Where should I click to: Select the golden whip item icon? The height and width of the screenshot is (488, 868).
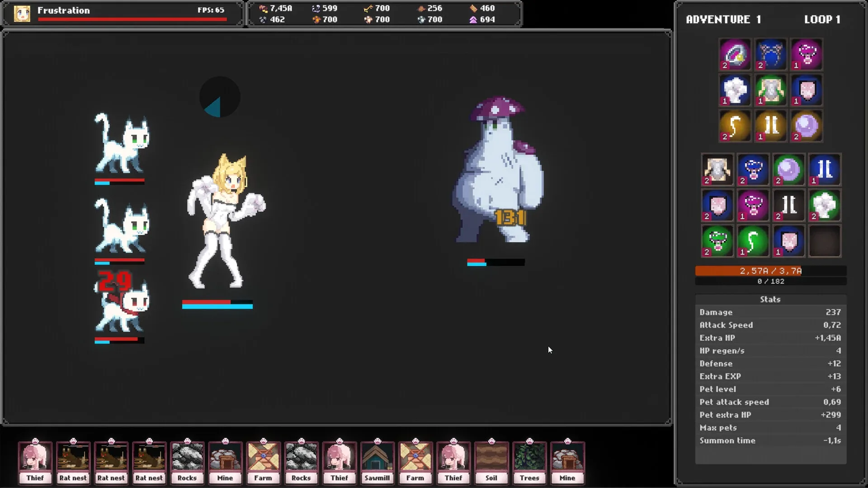coord(735,126)
